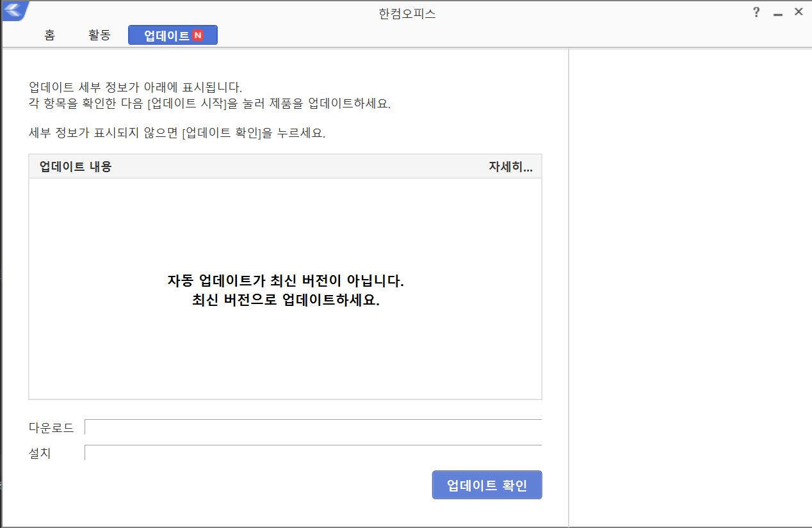Minimize the 한컴오피스 window
Viewport: 812px width, 528px height.
pyautogui.click(x=778, y=13)
